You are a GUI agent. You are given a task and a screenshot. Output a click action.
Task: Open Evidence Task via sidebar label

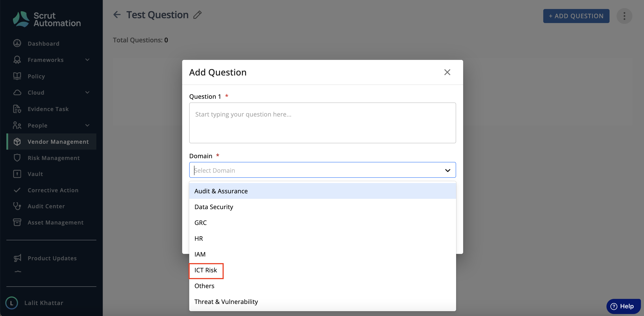coord(48,109)
